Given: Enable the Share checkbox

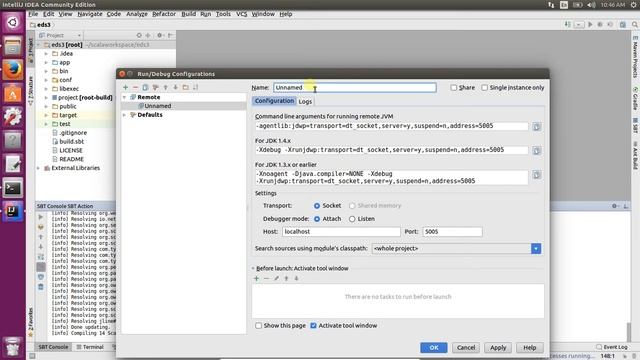Looking at the screenshot, I should coord(453,88).
